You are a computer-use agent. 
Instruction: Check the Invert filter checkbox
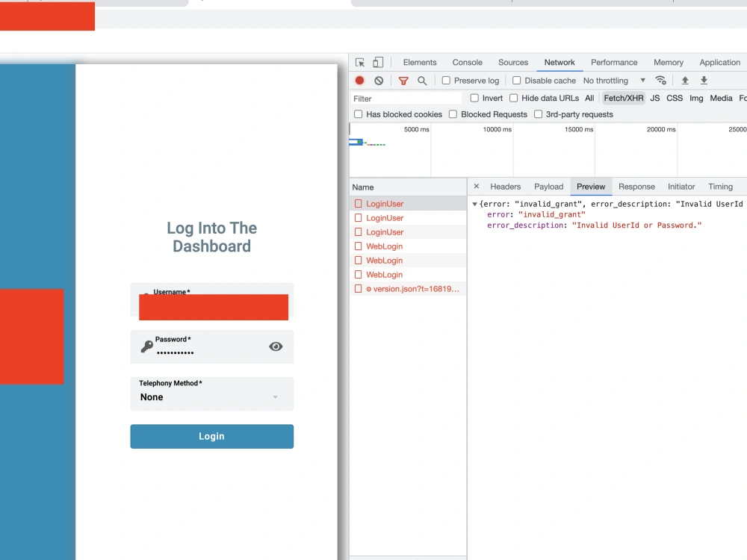point(474,98)
